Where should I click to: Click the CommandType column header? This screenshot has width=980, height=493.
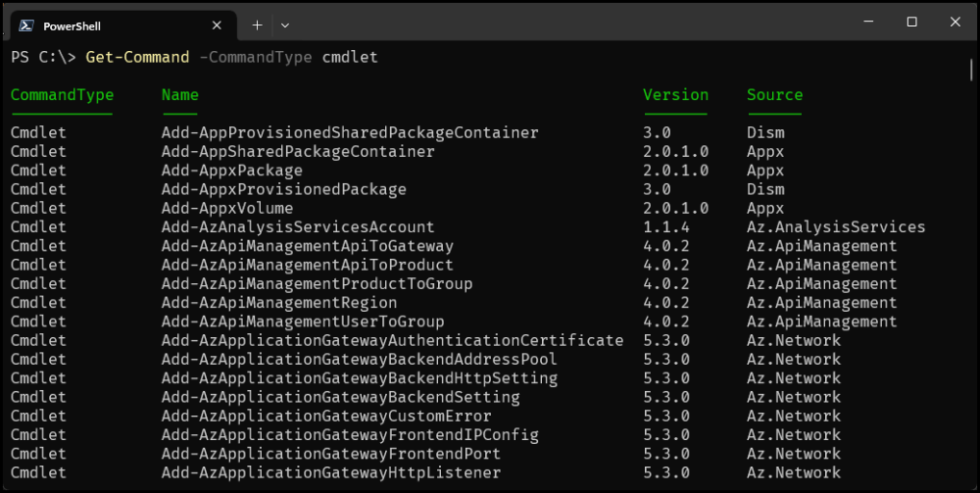[x=62, y=95]
